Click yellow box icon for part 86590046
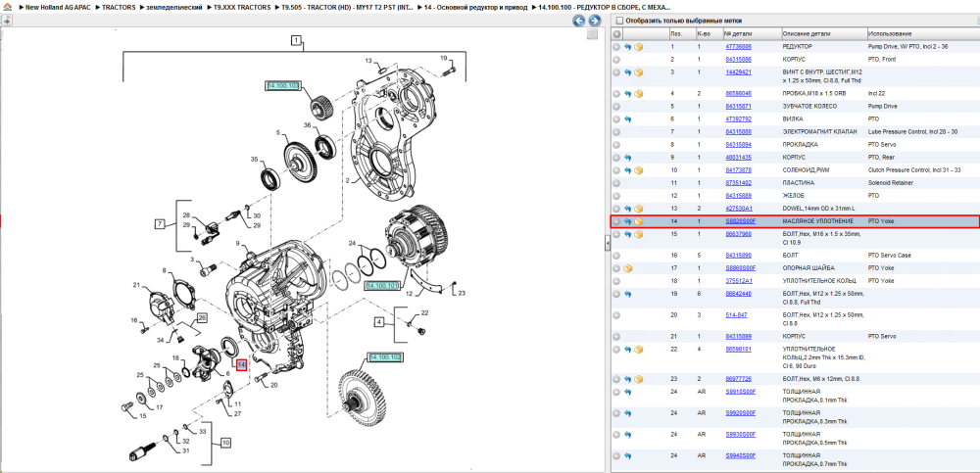The height and width of the screenshot is (473, 980). 639,94
